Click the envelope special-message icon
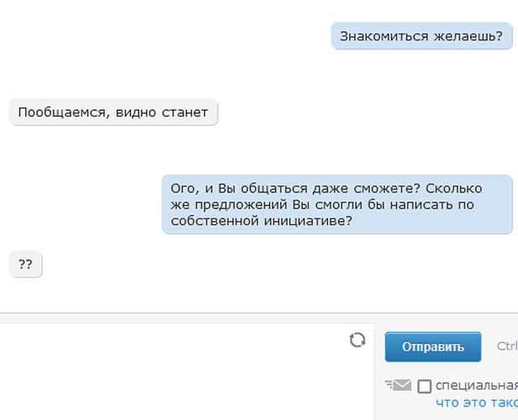Viewport: 518px width, 420px height. (399, 386)
